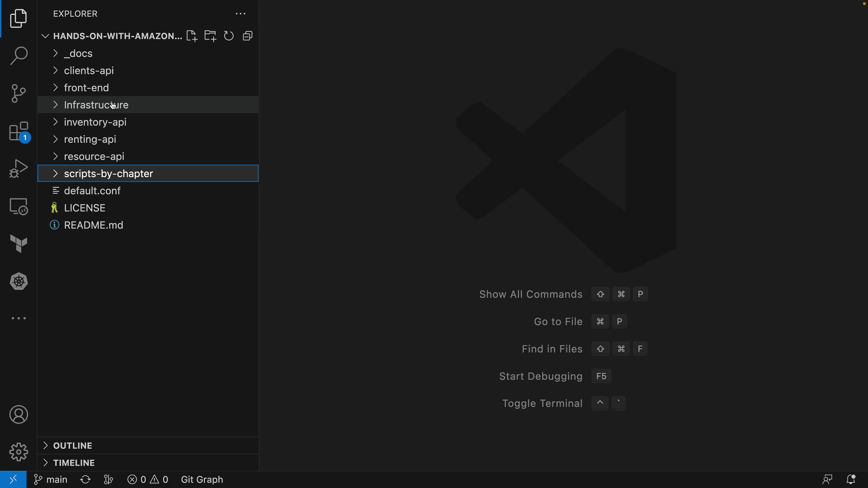Open the Extensions view
This screenshot has width=868, height=488.
click(19, 132)
